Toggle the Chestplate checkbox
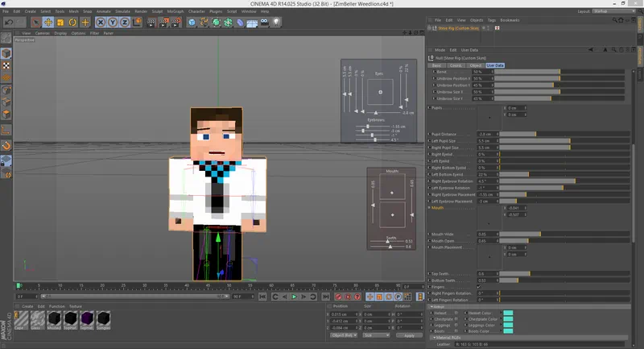Image resolution: width=644 pixels, height=349 pixels. pyautogui.click(x=456, y=319)
